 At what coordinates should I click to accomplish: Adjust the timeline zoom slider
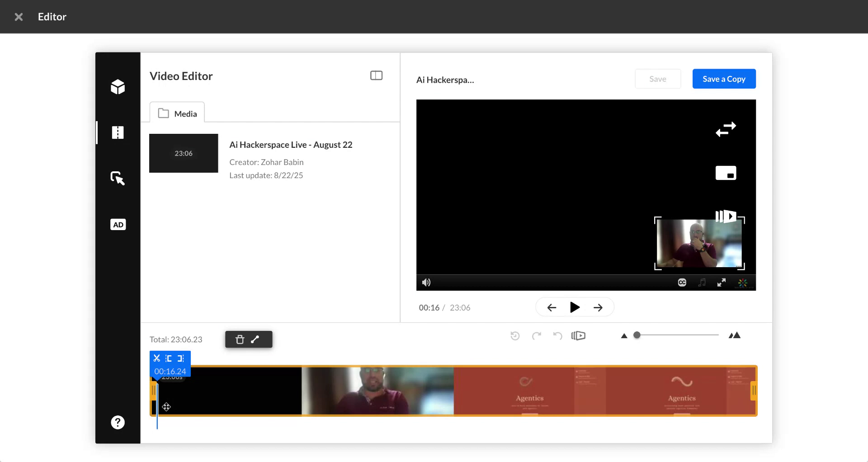coord(637,335)
